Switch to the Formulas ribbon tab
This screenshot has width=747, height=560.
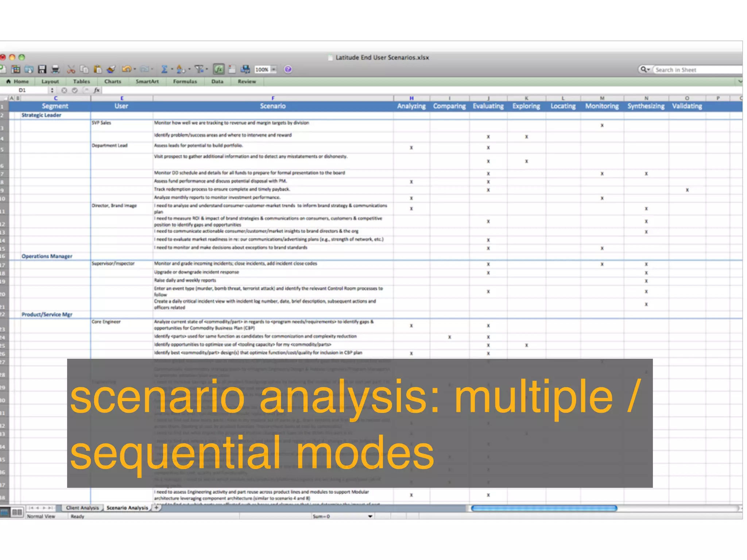coord(185,81)
